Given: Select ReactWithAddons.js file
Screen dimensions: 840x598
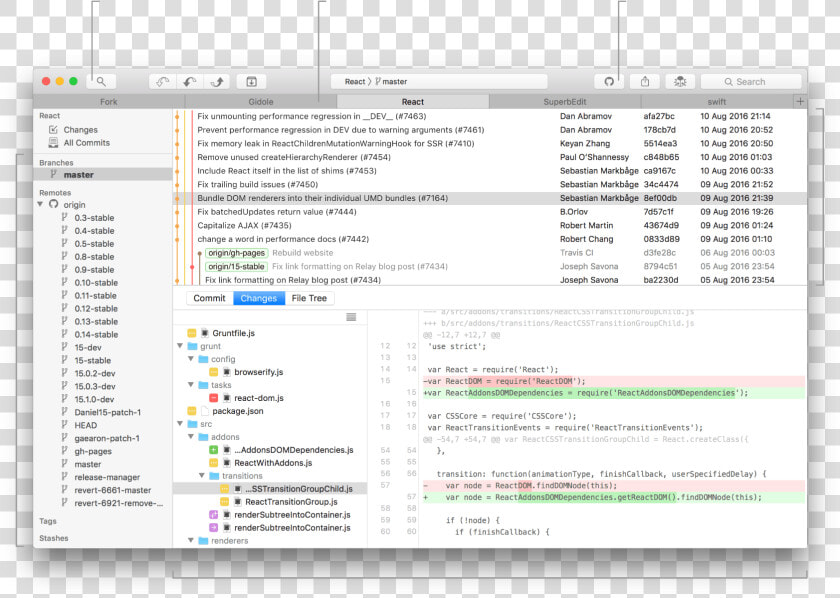Looking at the screenshot, I should coord(273,462).
